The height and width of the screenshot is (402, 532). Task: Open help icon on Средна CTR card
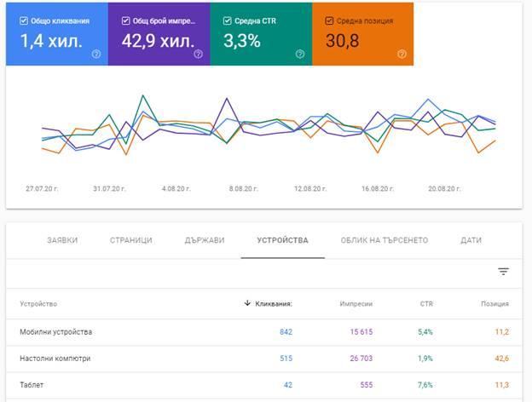(x=300, y=54)
